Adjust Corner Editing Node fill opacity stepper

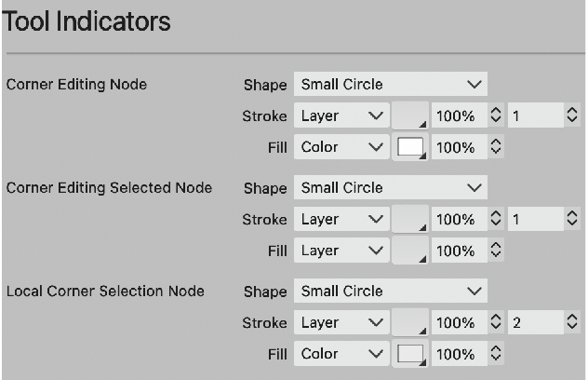pyautogui.click(x=496, y=146)
